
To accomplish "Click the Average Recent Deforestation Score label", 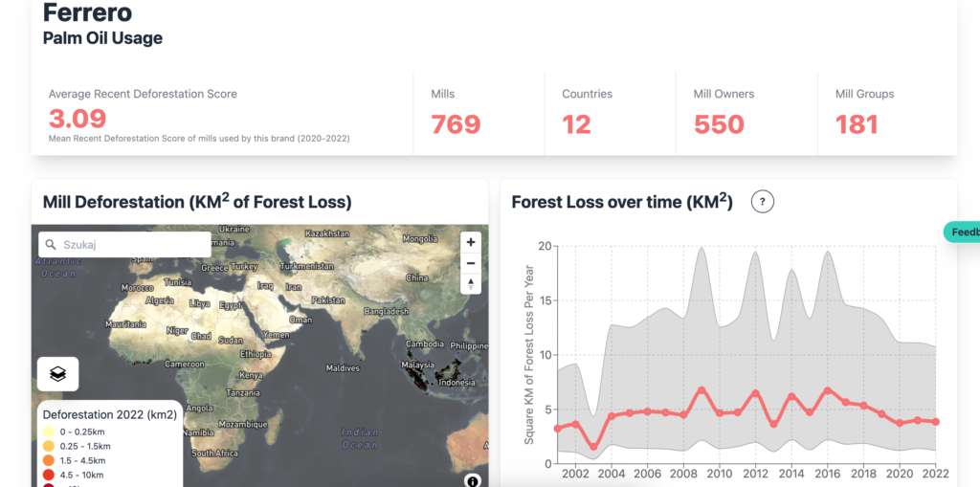I will 144,95.
